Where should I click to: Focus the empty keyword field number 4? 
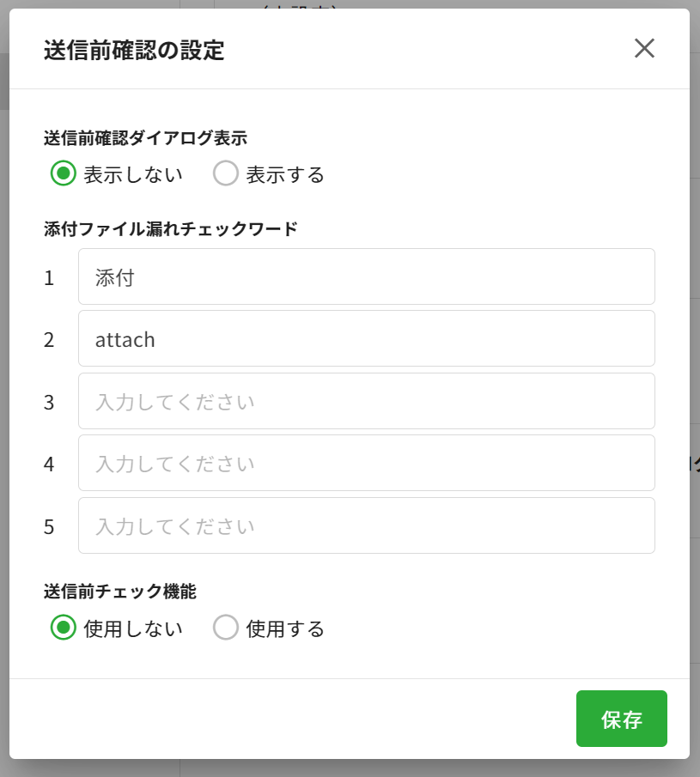pyautogui.click(x=366, y=464)
